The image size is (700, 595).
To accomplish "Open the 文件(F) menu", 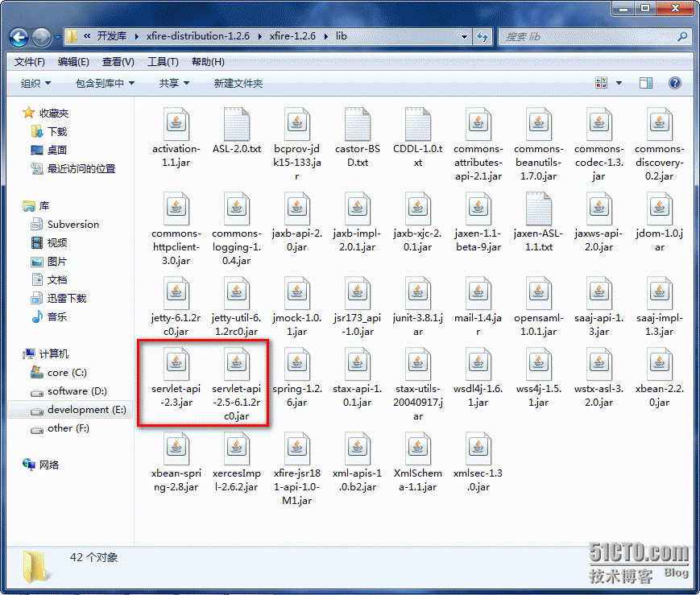I will click(30, 62).
